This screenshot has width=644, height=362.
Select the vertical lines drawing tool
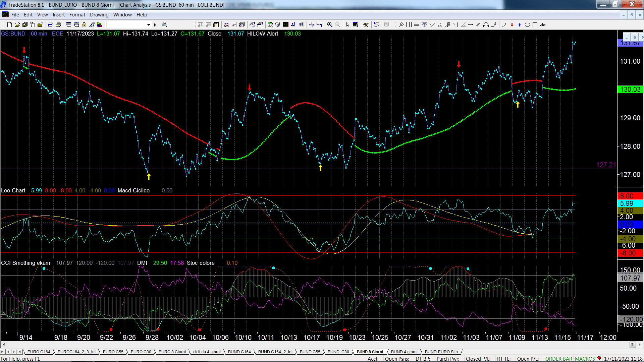(x=409, y=25)
